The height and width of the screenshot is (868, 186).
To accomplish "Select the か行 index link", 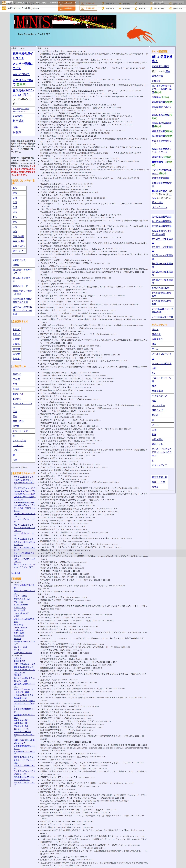I will coord(15,193).
